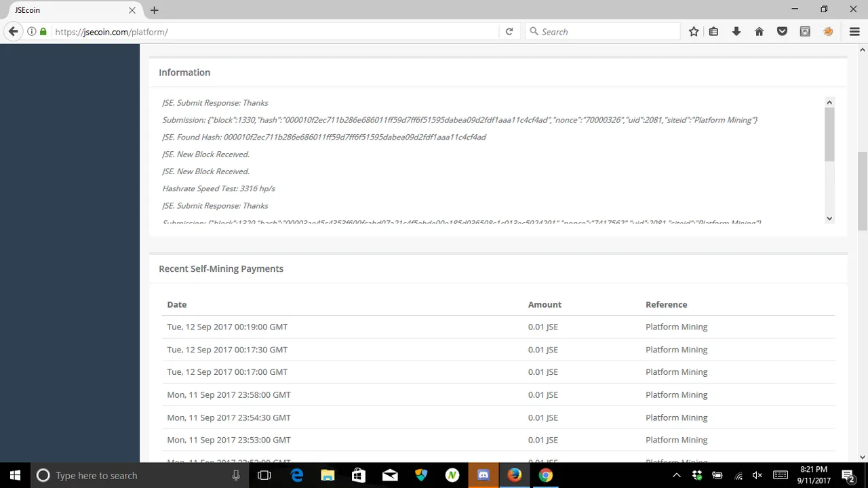Open the Action Center notifications icon

pyautogui.click(x=848, y=475)
